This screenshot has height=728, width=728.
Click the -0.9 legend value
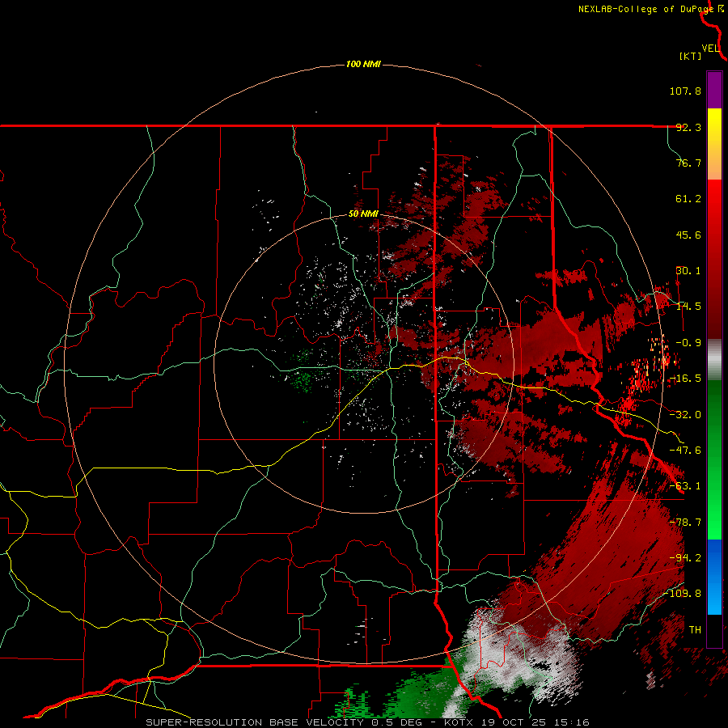point(688,343)
